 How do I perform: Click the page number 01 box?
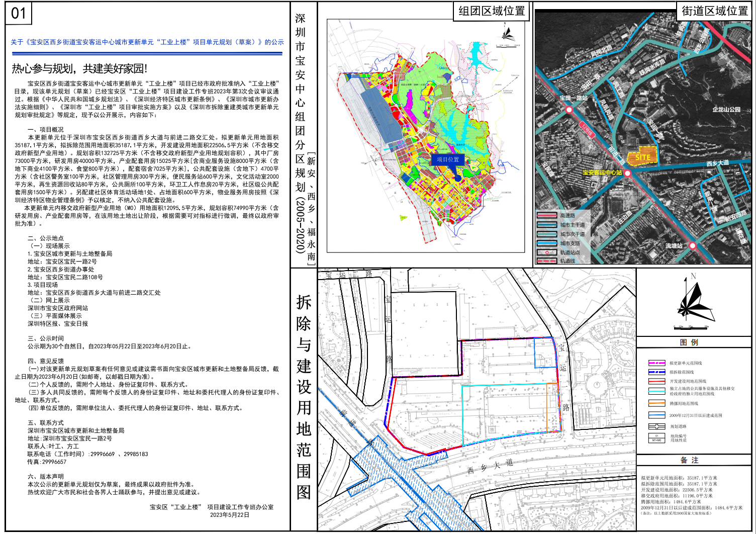(19, 13)
